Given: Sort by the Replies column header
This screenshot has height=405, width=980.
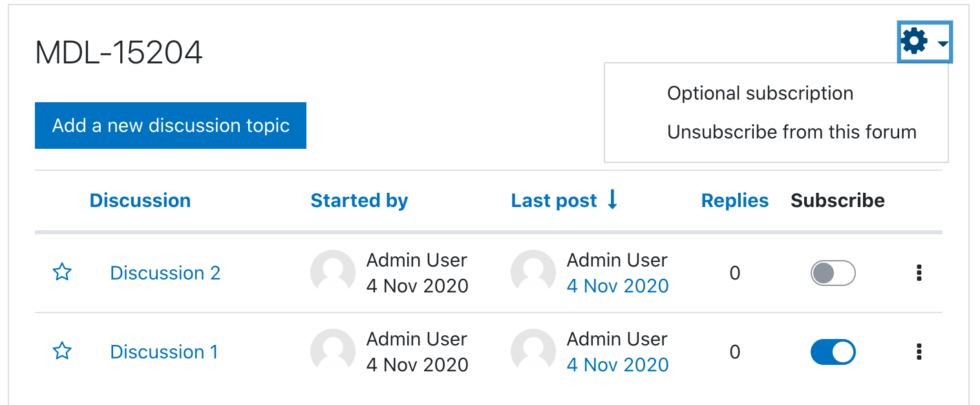Looking at the screenshot, I should click(735, 201).
